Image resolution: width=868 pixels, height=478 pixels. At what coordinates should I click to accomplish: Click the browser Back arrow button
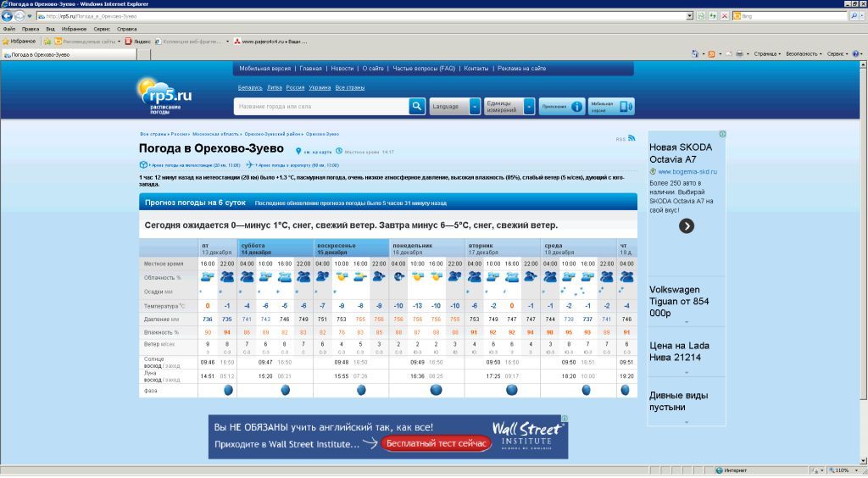click(8, 16)
